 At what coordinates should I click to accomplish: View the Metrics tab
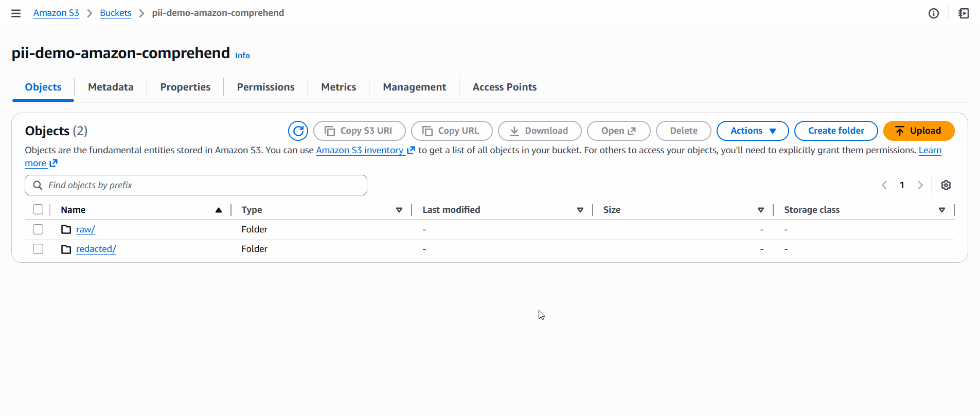tap(338, 87)
